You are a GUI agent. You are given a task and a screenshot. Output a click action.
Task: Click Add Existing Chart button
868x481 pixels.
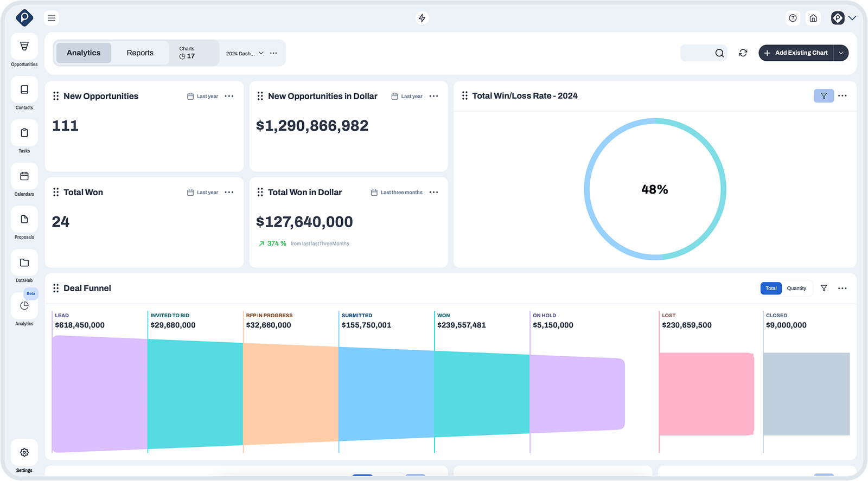(796, 53)
